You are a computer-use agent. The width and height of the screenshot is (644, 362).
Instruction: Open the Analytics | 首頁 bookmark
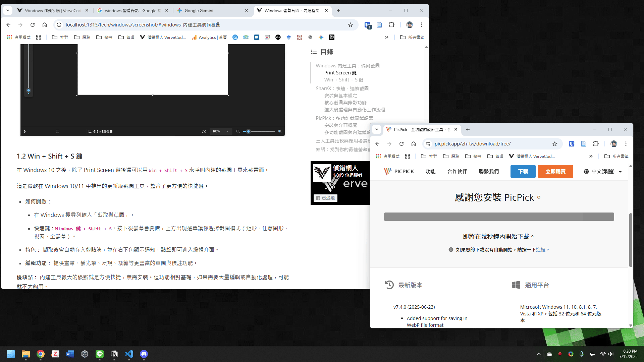coord(209,37)
